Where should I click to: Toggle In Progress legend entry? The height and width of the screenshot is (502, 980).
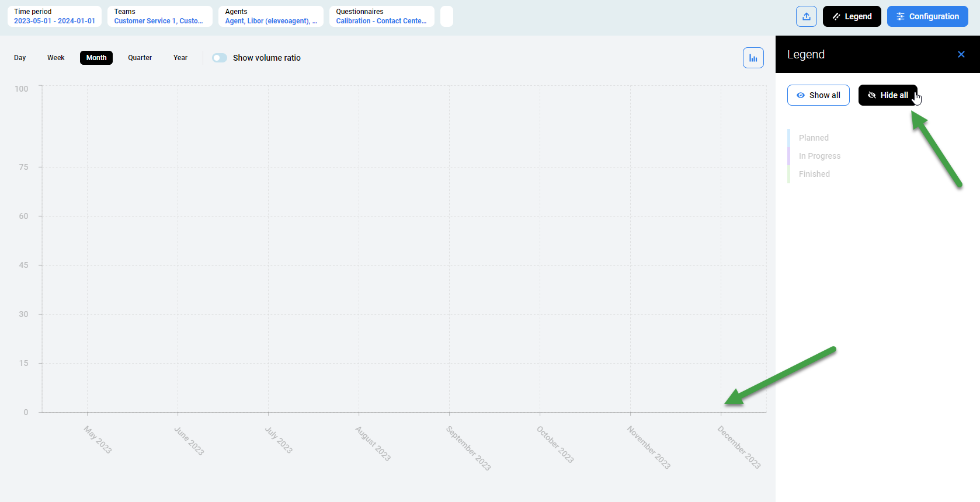[819, 156]
